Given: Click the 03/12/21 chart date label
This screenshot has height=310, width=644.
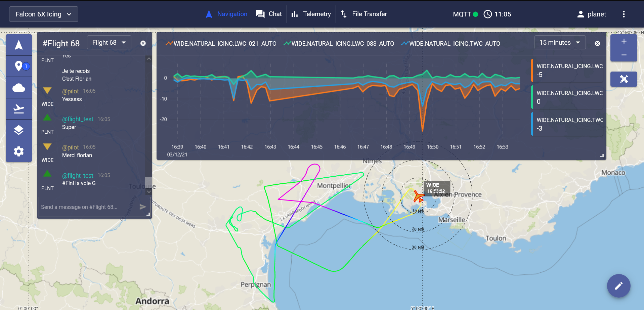Looking at the screenshot, I should (177, 155).
